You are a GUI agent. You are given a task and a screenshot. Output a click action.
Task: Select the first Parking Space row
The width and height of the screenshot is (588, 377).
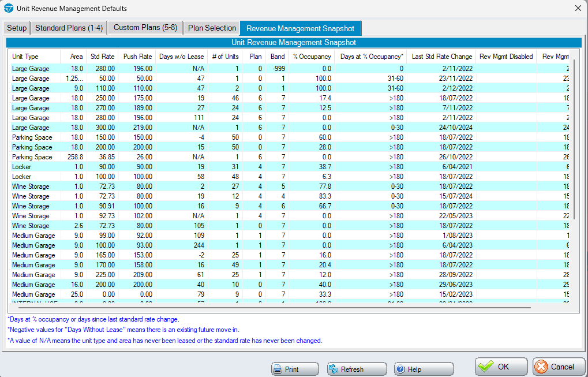32,137
